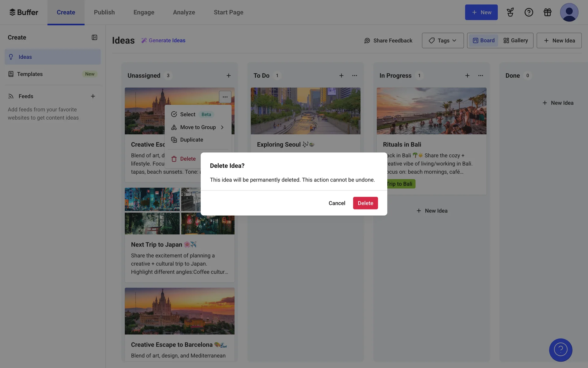The image size is (588, 368).
Task: Click the user profile avatar
Action: pyautogui.click(x=569, y=12)
